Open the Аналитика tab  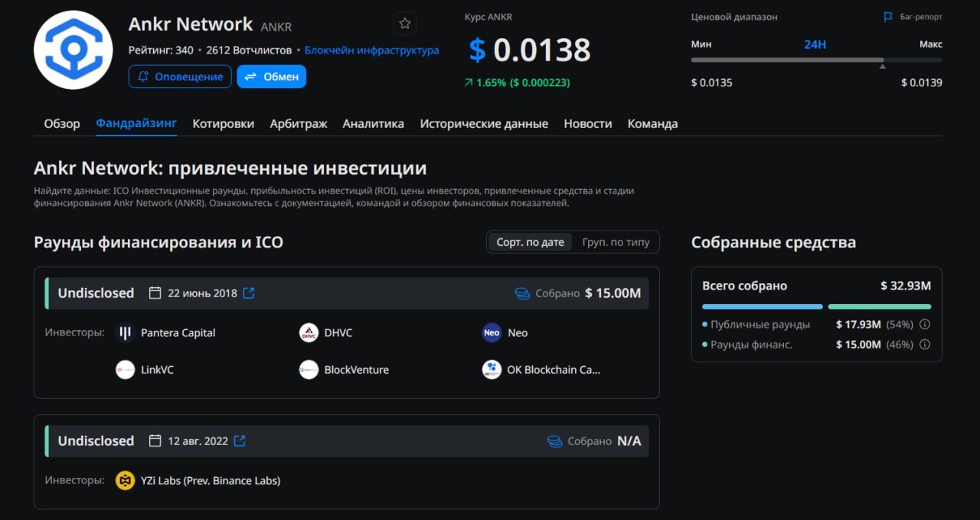374,123
